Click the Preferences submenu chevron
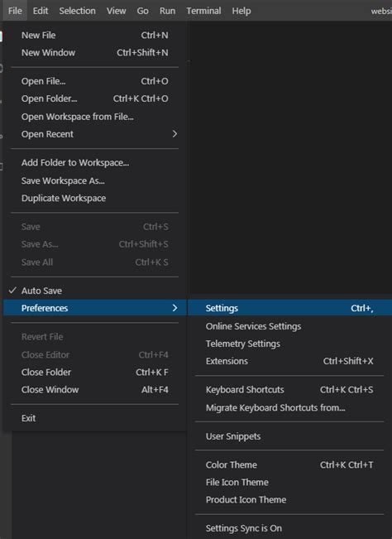Screen dimensions: 392x539 pos(174,308)
